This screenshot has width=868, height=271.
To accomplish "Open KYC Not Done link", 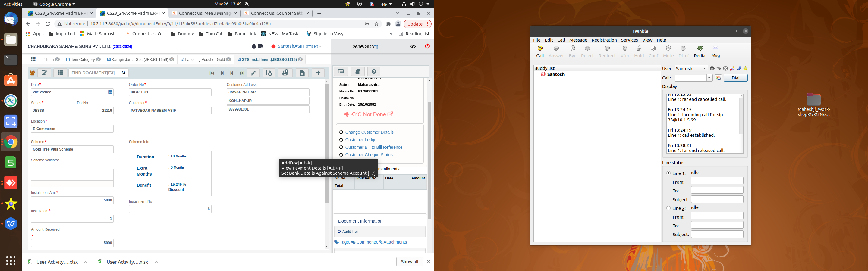I will (x=368, y=114).
